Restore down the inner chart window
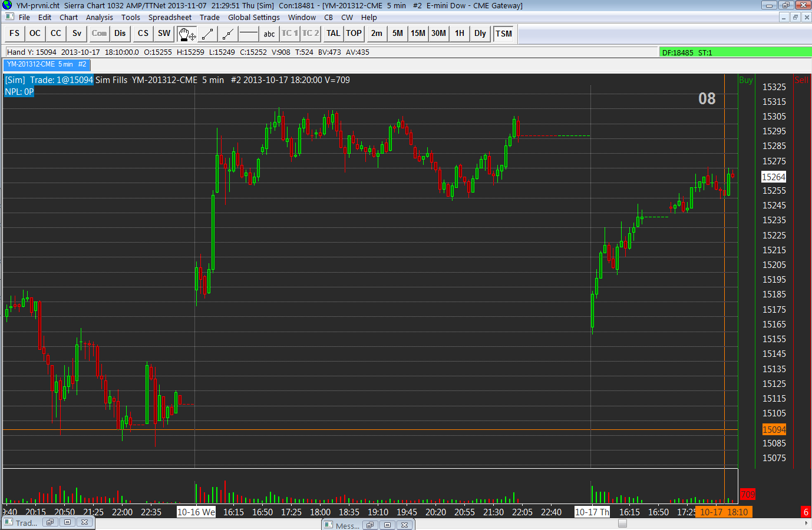The image size is (812, 530). (795, 17)
